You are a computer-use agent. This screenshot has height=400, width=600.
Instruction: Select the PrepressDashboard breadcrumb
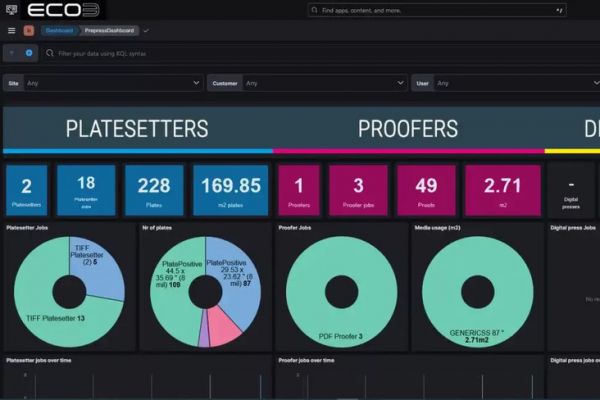(111, 30)
